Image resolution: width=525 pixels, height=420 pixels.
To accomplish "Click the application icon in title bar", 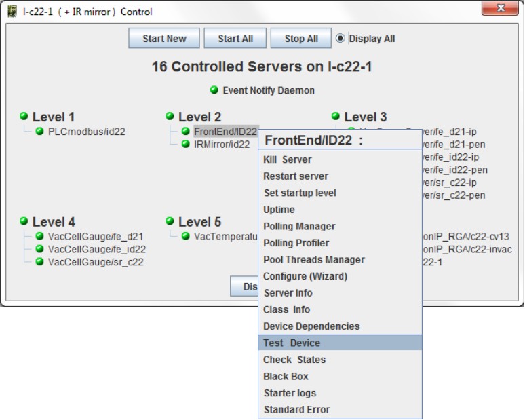I will point(11,12).
